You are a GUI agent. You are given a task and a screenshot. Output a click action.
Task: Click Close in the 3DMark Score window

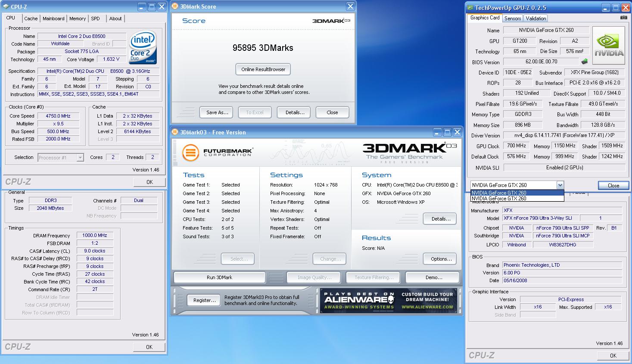click(332, 112)
